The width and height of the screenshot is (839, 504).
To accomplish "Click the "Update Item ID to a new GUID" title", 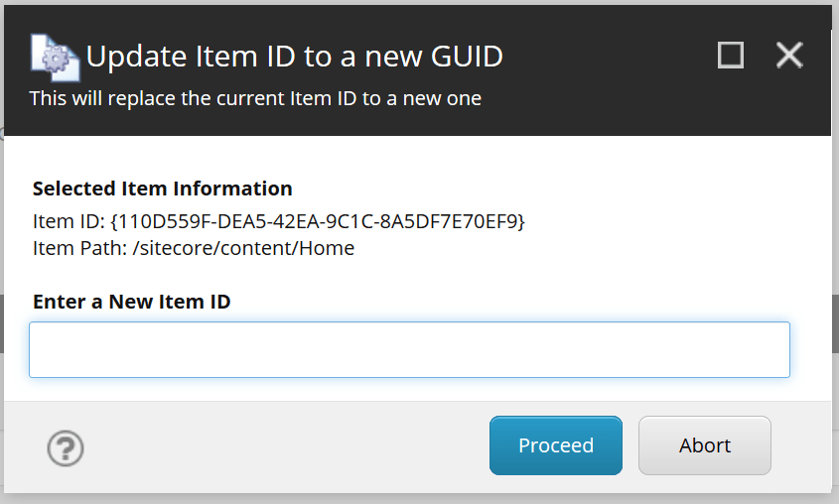I will point(294,57).
